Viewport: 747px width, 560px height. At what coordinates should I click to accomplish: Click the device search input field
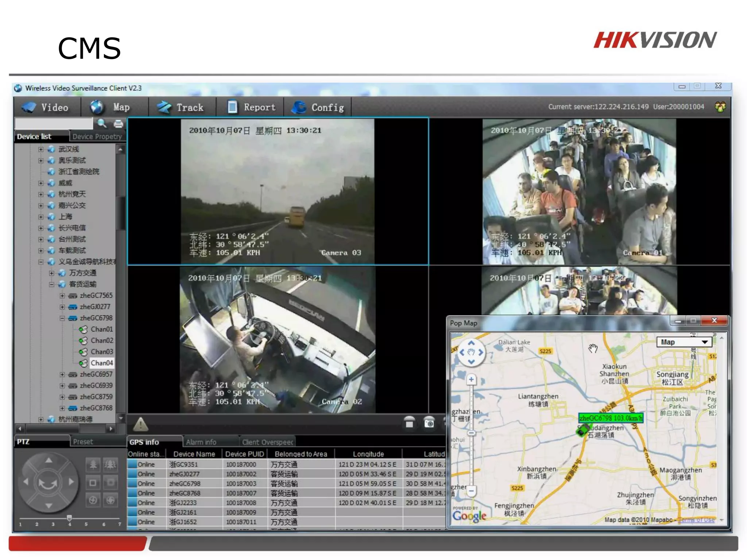click(x=54, y=124)
